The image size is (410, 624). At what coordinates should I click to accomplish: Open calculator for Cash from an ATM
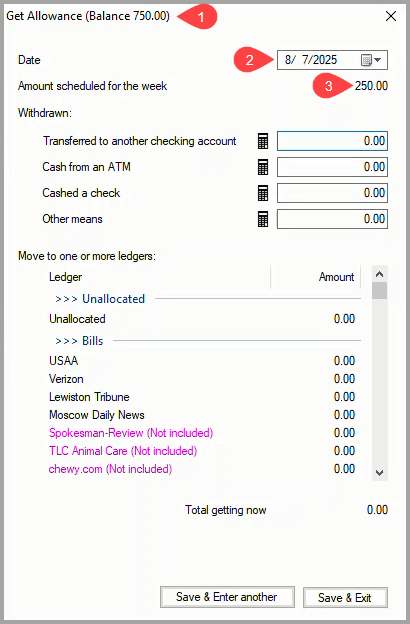point(263,167)
